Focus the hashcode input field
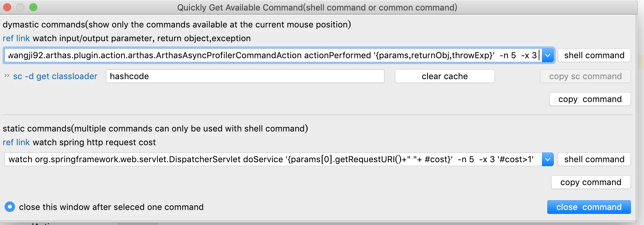This screenshot has width=644, height=225. [x=245, y=76]
